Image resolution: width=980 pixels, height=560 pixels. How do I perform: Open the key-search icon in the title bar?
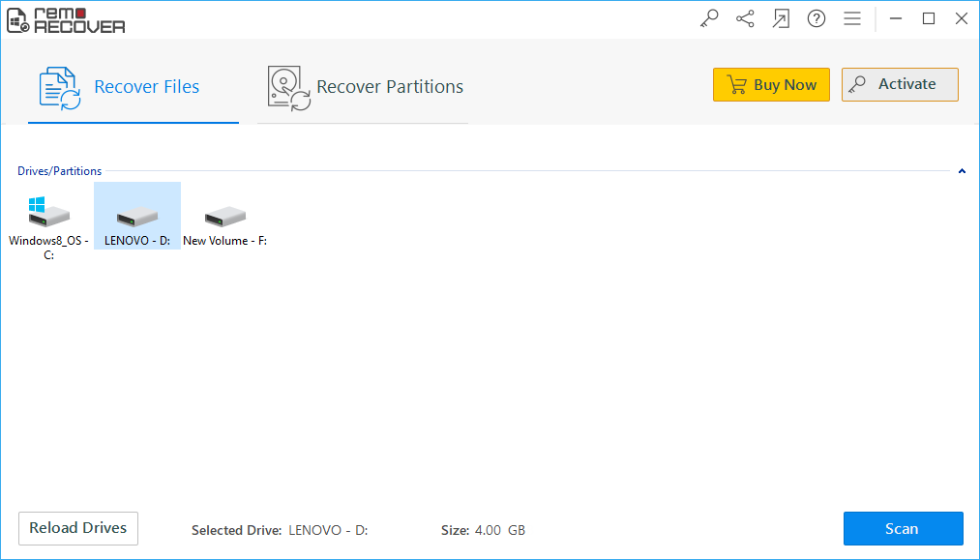(709, 18)
